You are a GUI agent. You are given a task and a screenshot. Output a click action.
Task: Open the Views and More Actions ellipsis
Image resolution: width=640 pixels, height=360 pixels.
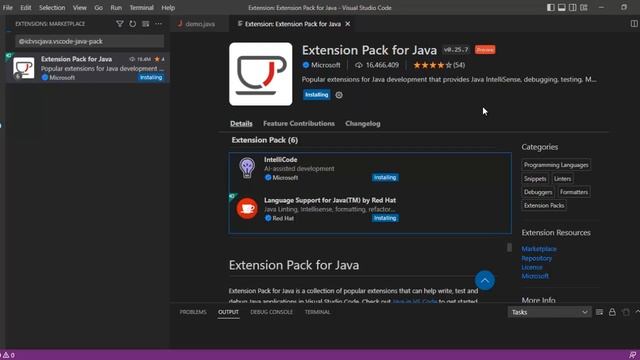[x=158, y=24]
